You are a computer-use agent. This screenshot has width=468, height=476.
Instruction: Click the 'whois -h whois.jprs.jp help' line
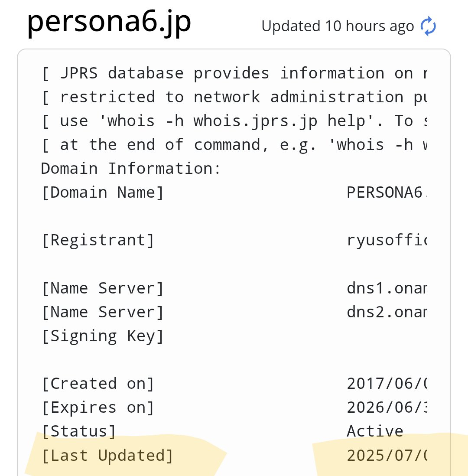234,121
